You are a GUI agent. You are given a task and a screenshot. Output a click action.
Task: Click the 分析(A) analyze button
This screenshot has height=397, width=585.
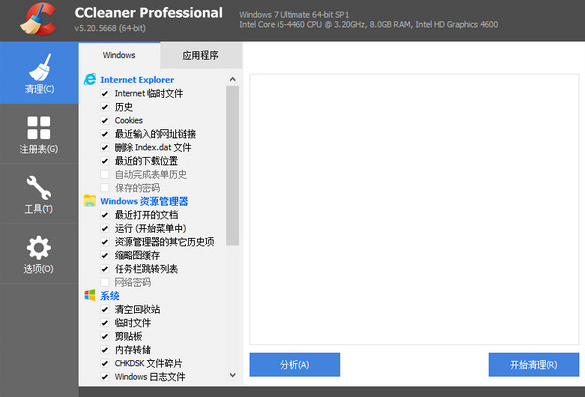coord(295,365)
